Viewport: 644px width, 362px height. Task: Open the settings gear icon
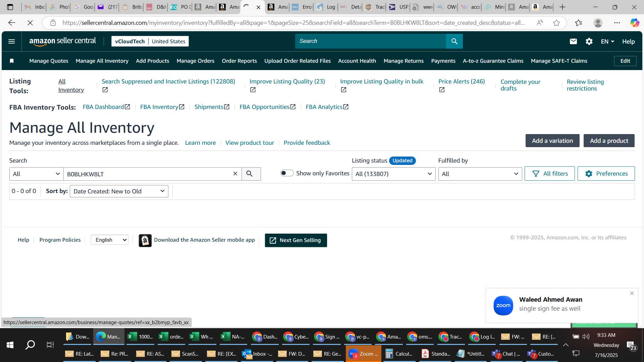[x=589, y=41]
